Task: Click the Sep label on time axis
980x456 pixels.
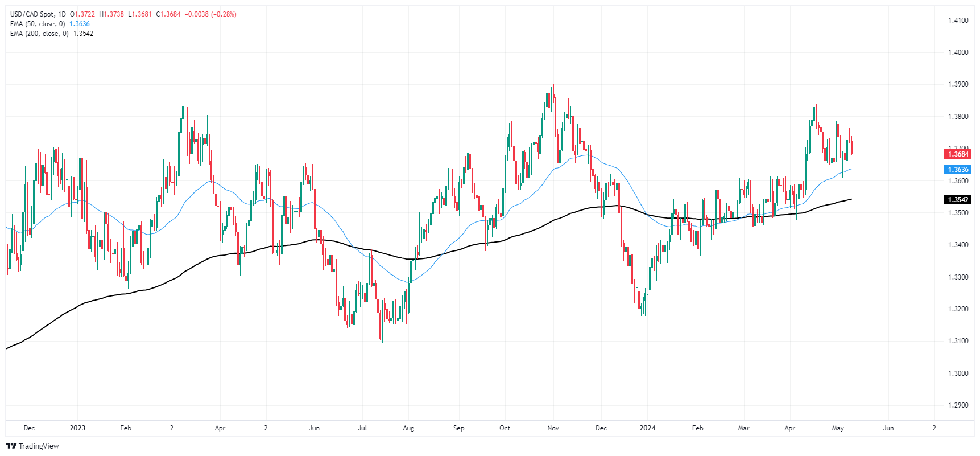Action: 458,428
